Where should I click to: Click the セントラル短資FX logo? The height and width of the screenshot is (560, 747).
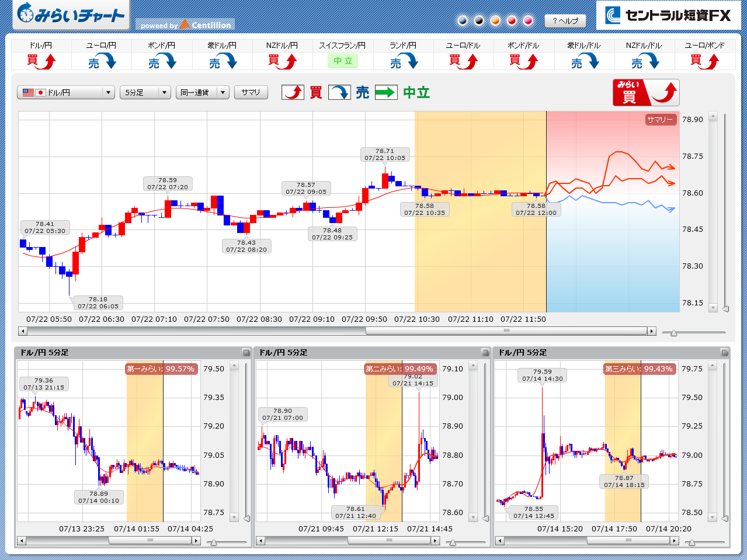tap(668, 15)
